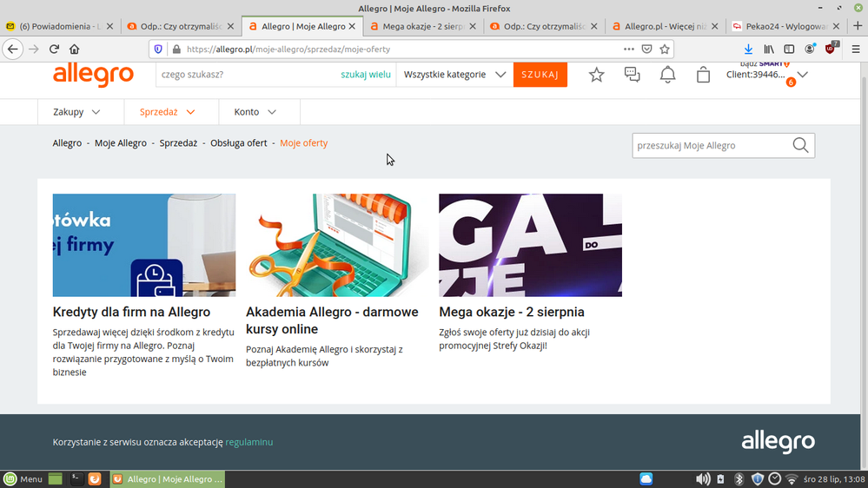Viewport: 868px width, 488px height.
Task: Show desktop via green panel icon
Action: 56,479
